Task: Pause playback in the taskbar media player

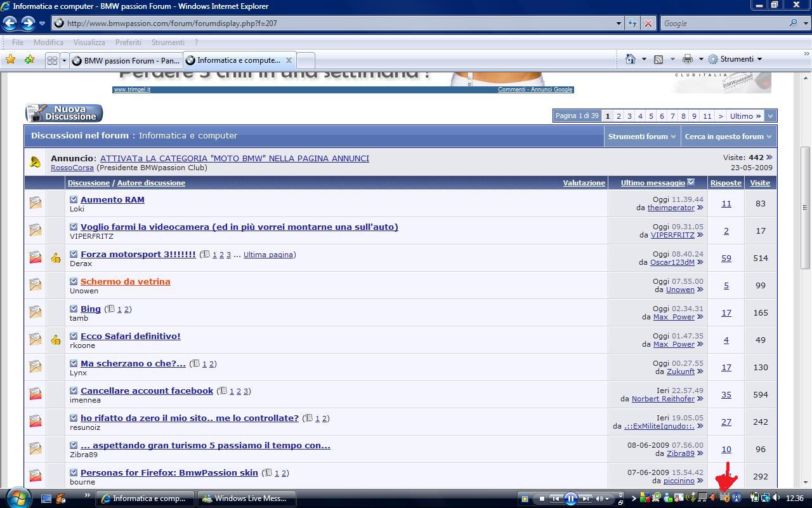Action: [x=570, y=498]
